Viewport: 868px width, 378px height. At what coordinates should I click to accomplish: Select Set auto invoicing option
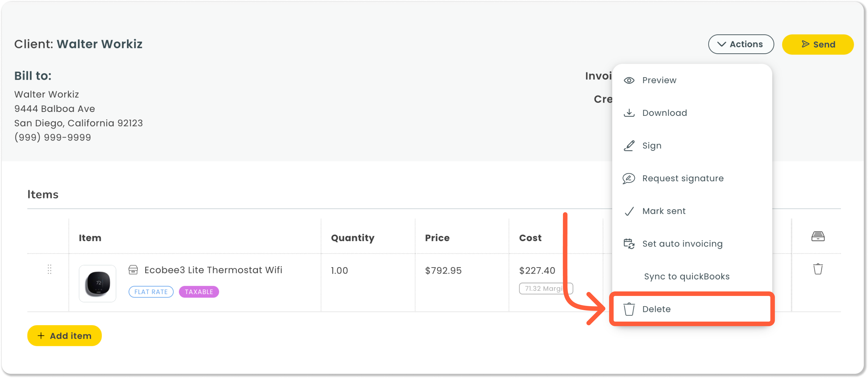[682, 244]
